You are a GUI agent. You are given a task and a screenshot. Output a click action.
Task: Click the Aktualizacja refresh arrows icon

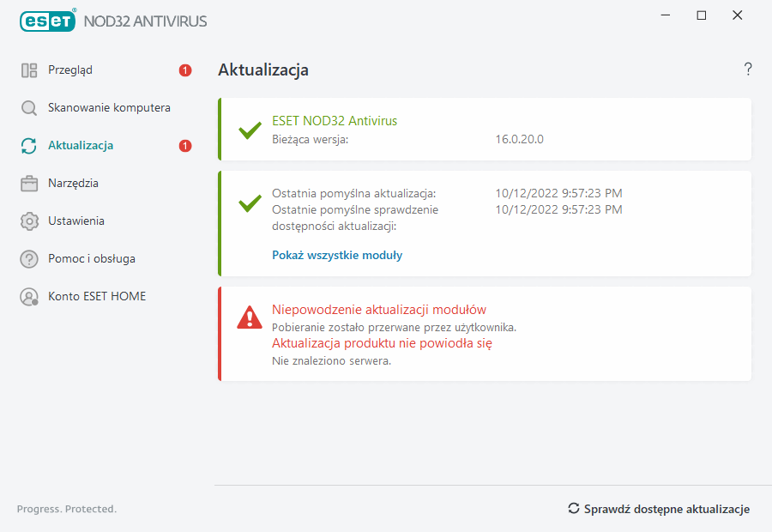(29, 145)
